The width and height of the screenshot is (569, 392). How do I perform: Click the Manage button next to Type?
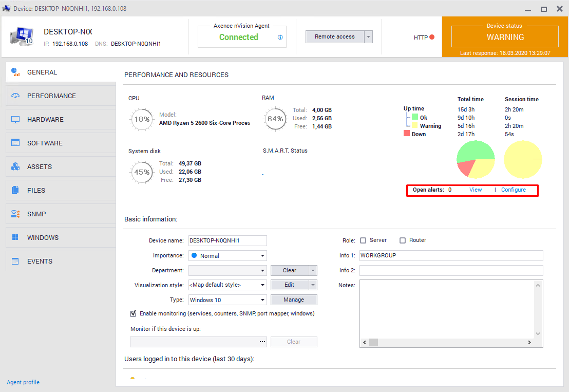pyautogui.click(x=294, y=300)
